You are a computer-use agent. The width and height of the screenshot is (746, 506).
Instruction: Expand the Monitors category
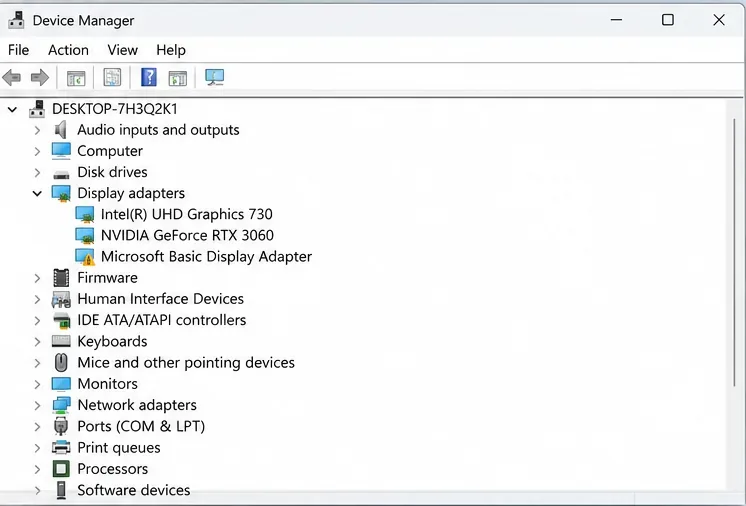[37, 384]
